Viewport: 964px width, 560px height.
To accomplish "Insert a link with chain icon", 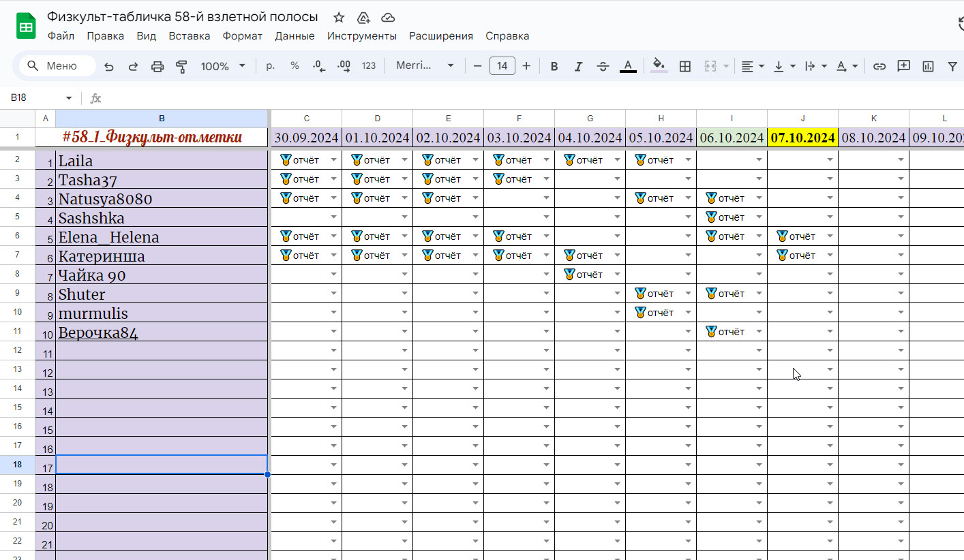I will pyautogui.click(x=879, y=66).
